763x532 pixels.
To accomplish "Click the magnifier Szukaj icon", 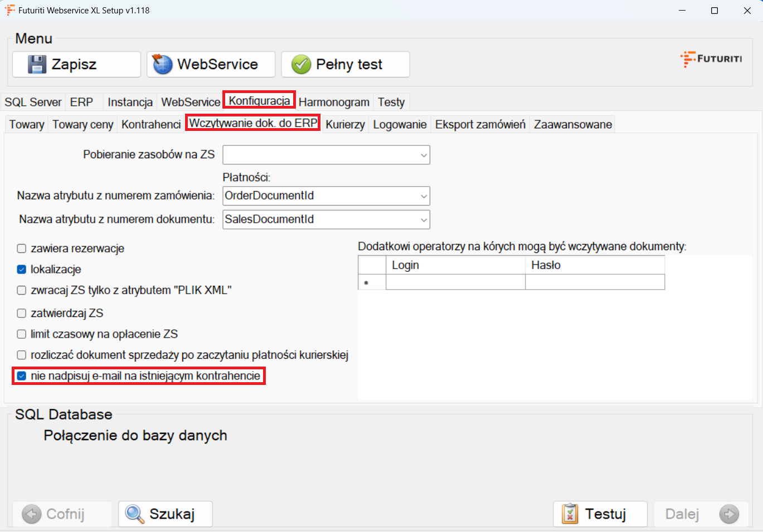I will pos(134,514).
